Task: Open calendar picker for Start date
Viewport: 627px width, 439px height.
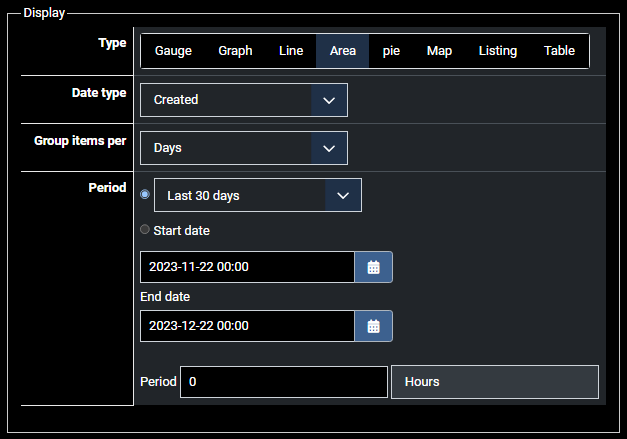Action: click(373, 267)
